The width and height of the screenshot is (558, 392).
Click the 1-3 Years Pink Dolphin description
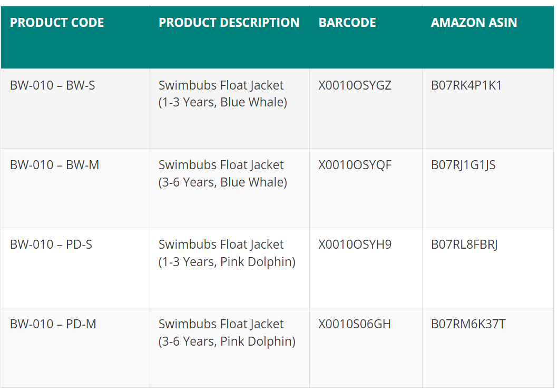[227, 253]
